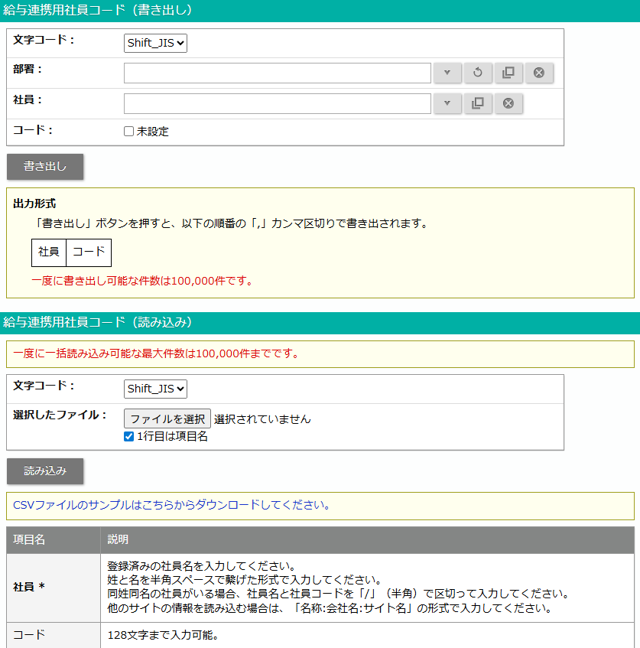Open the employee (社員) selection window icon
Image resolution: width=640 pixels, height=648 pixels.
pyautogui.click(x=478, y=104)
